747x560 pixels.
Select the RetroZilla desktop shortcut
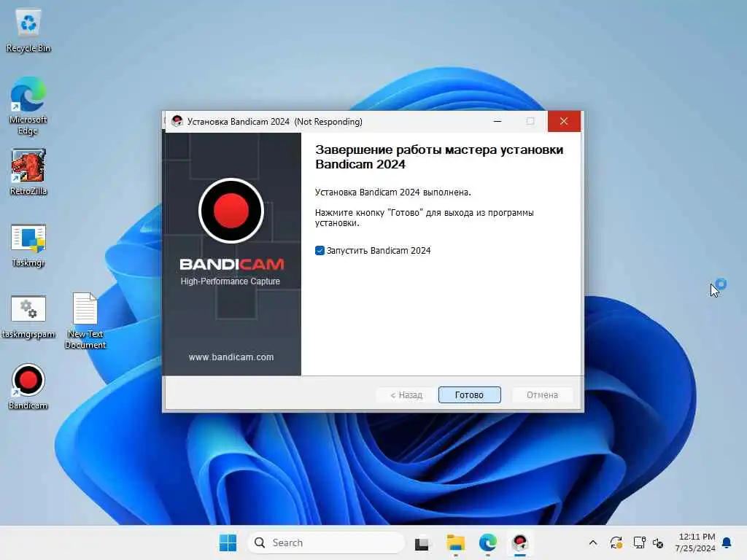(28, 171)
